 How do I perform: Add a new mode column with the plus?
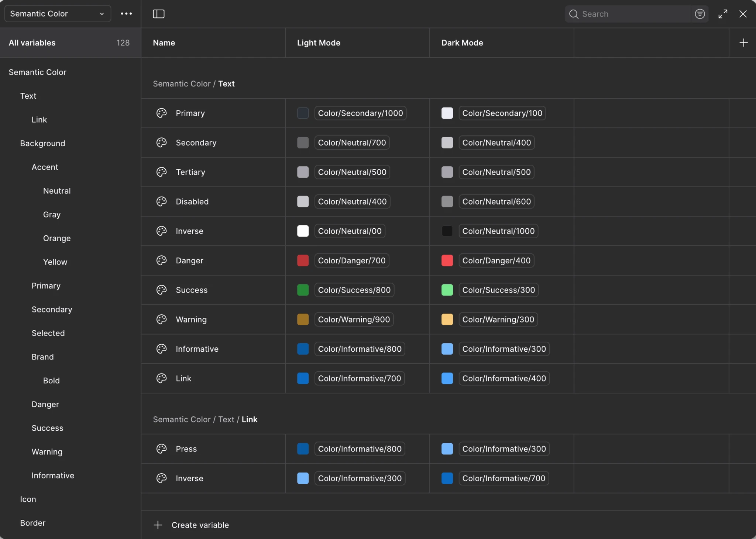pos(743,43)
